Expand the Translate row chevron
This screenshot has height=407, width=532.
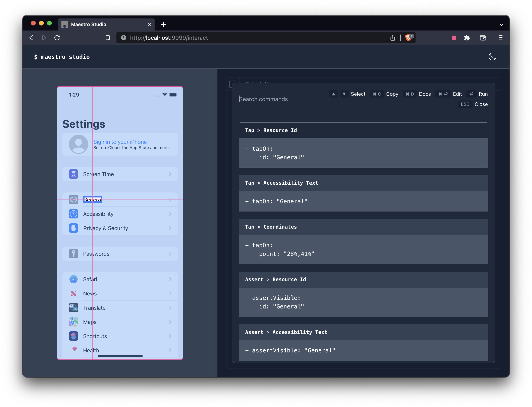[171, 307]
